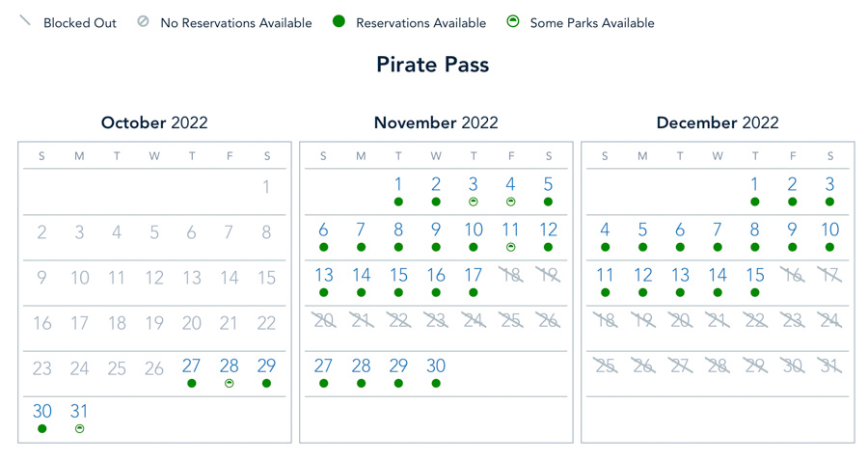868x460 pixels.
Task: Select November 1 date
Action: pos(398,184)
